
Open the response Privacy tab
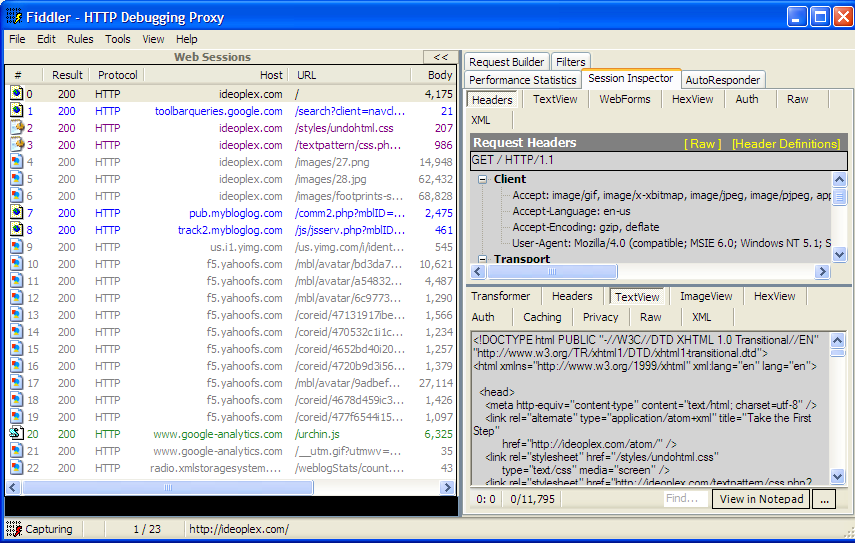[600, 317]
